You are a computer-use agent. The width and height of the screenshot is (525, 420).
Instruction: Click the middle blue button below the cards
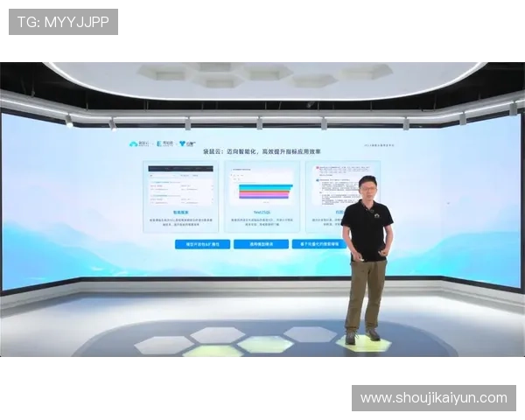click(x=261, y=244)
